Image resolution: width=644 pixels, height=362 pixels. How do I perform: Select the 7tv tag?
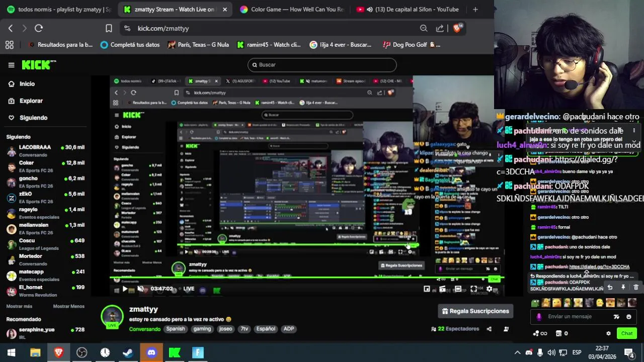click(x=245, y=329)
